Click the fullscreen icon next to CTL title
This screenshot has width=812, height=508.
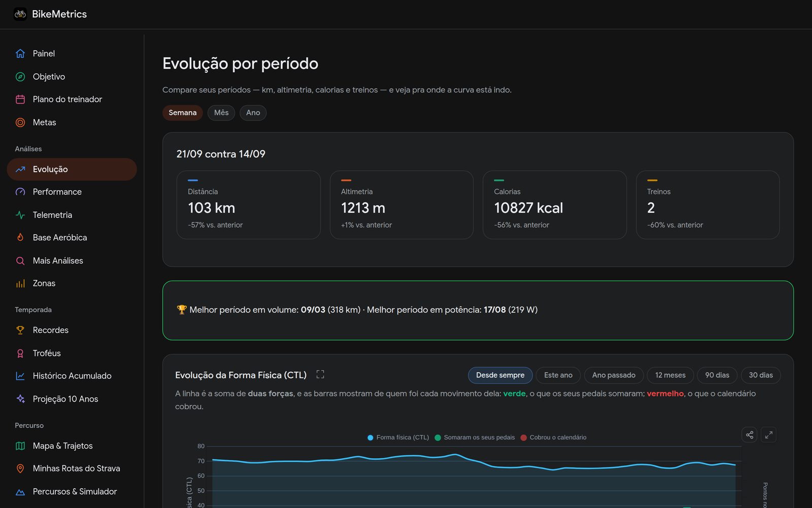[320, 374]
